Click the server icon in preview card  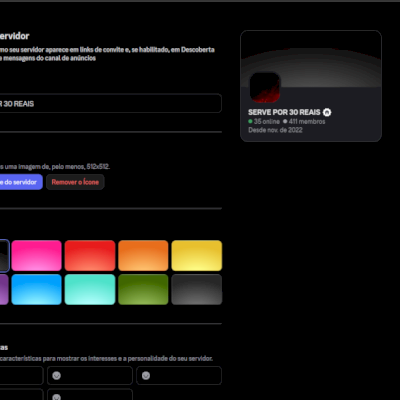pos(265,87)
